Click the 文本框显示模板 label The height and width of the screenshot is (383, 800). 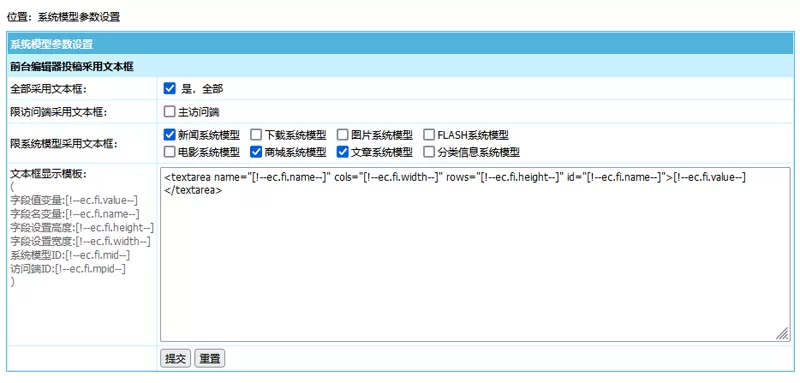(x=48, y=174)
